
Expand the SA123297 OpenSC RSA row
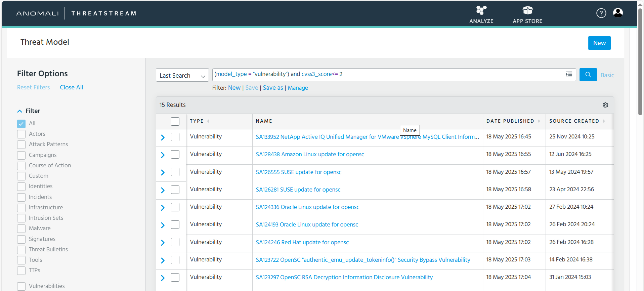point(163,278)
